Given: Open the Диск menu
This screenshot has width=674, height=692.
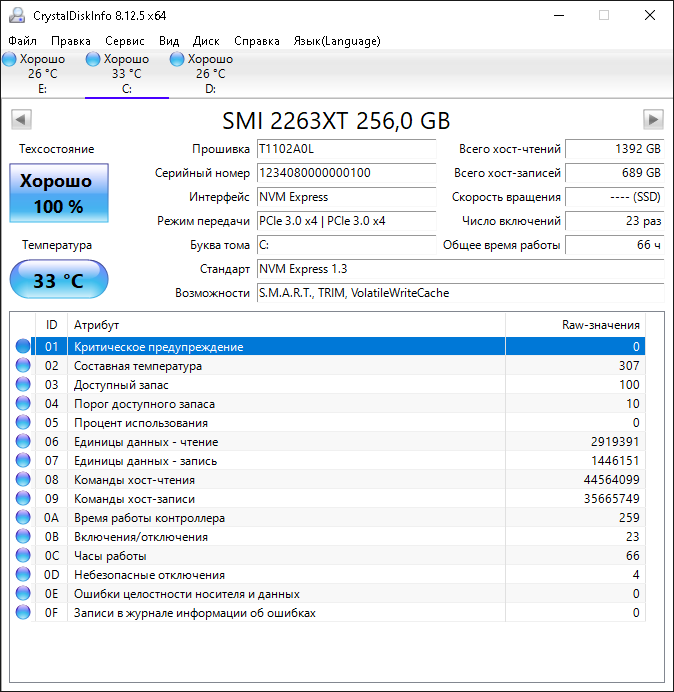Looking at the screenshot, I should (206, 41).
